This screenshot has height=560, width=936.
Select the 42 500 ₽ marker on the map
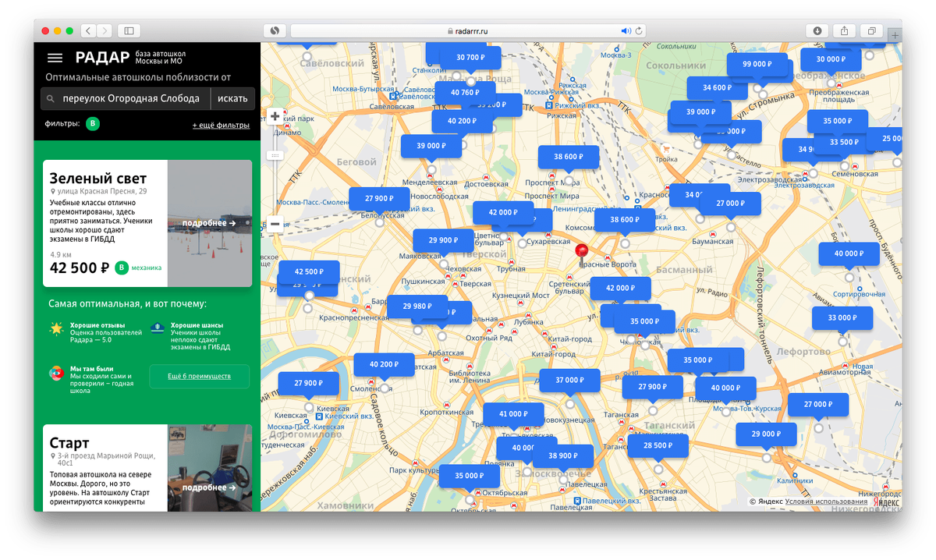(309, 271)
